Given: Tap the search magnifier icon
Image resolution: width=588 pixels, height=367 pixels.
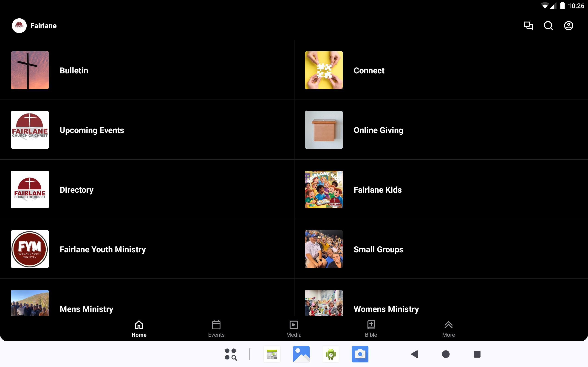Looking at the screenshot, I should [548, 26].
